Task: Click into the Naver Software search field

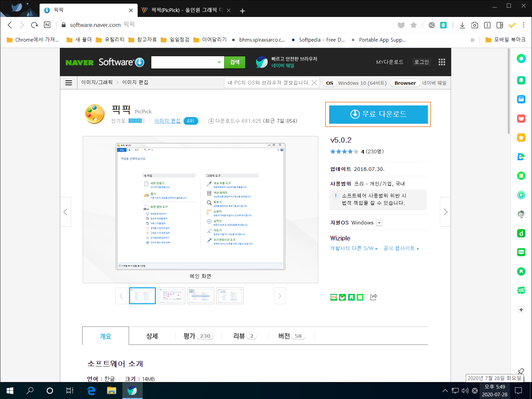Action: pyautogui.click(x=184, y=62)
